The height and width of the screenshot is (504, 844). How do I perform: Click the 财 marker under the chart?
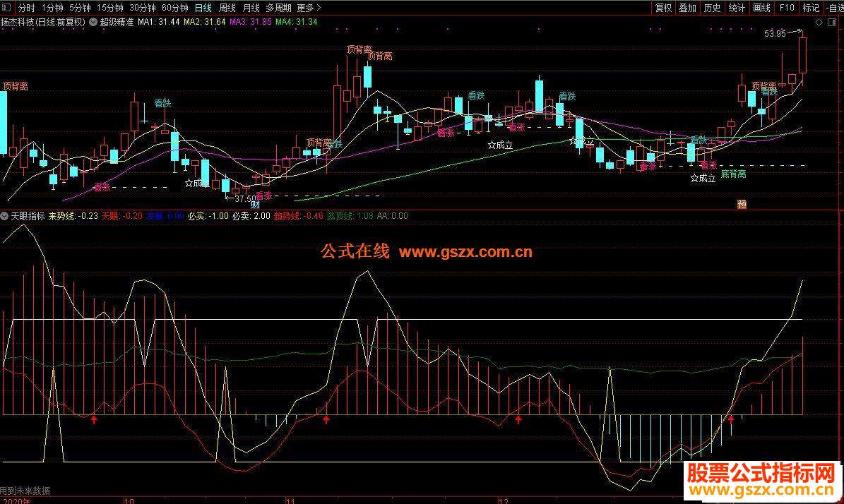tap(255, 205)
